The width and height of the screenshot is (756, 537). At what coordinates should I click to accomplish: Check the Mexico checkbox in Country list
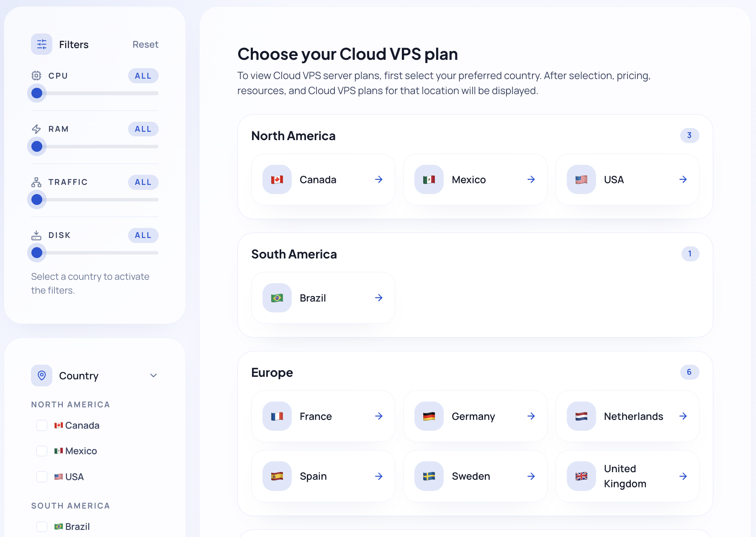[42, 451]
